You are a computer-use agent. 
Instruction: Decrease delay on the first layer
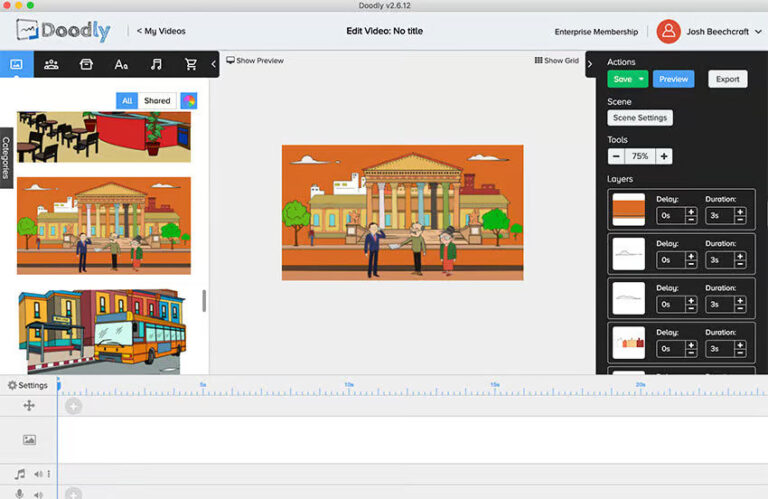pyautogui.click(x=691, y=220)
